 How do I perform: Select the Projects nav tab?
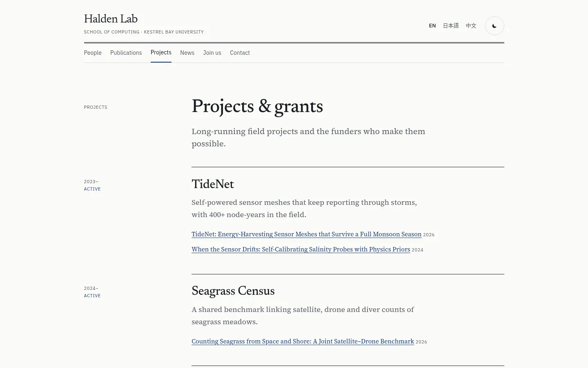161,53
